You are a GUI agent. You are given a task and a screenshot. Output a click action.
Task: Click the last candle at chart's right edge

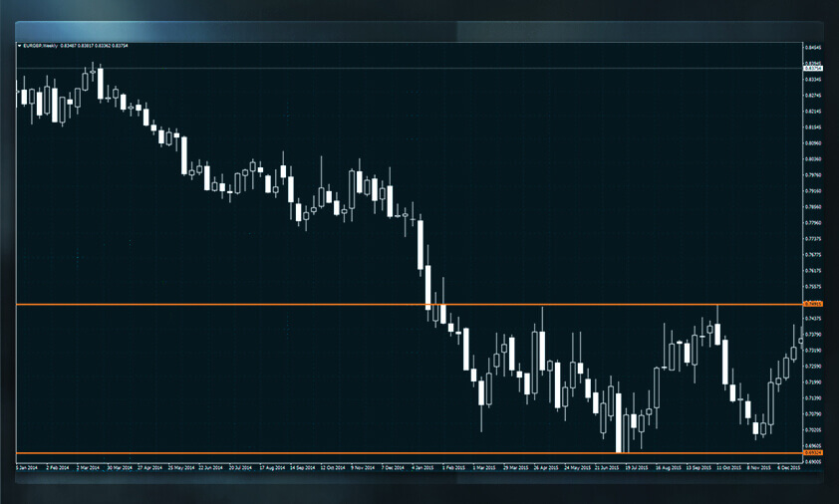(801, 341)
